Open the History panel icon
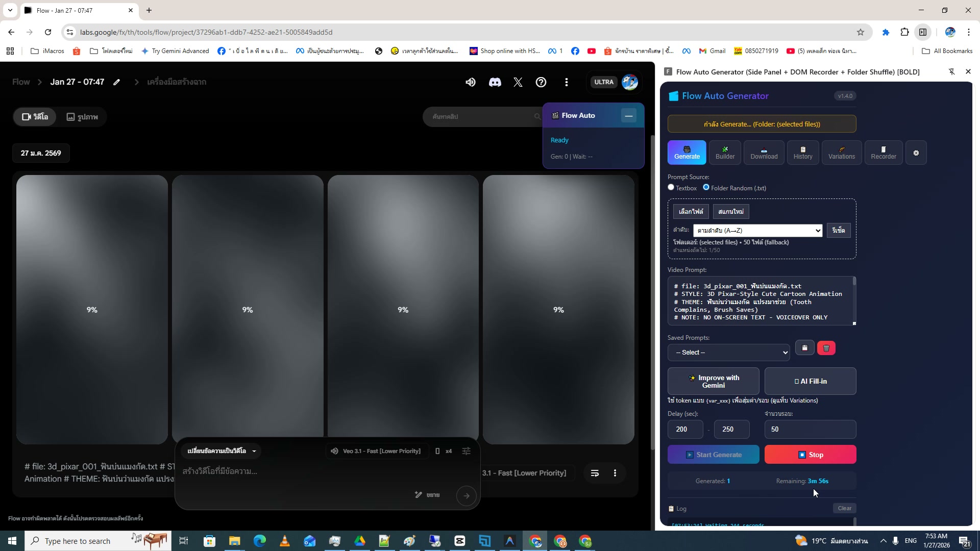 click(x=802, y=153)
